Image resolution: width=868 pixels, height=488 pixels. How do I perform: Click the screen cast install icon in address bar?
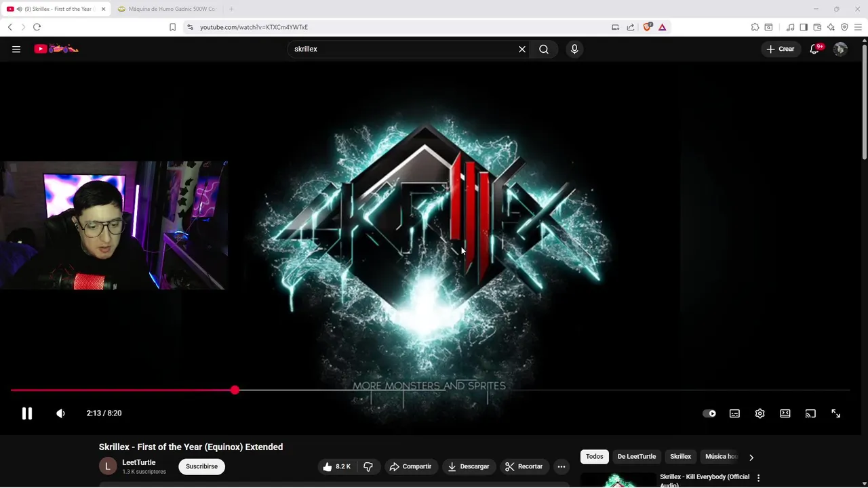pos(615,27)
